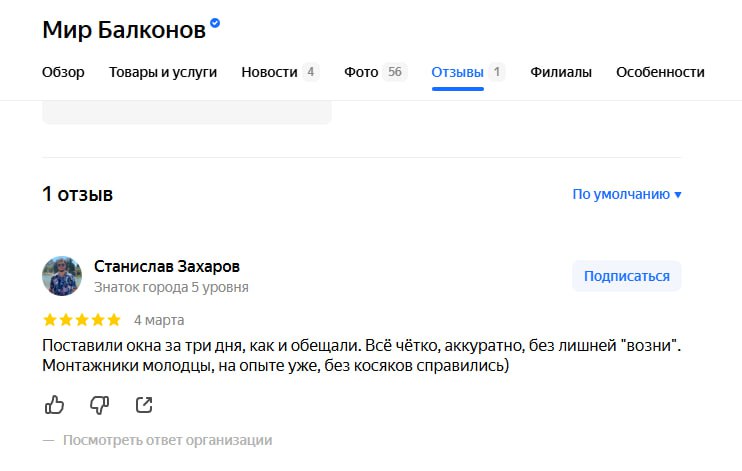Expand Посмотреть ответ организации reply
Image resolution: width=742 pixels, height=471 pixels.
coord(168,440)
